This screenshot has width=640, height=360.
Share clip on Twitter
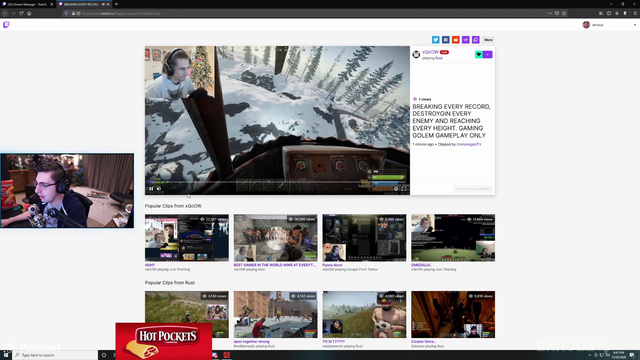(x=436, y=40)
